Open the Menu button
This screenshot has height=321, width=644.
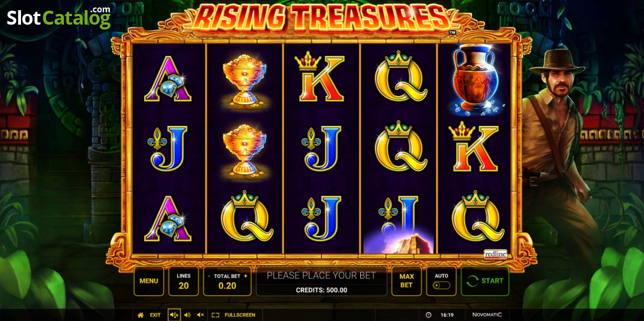(149, 281)
